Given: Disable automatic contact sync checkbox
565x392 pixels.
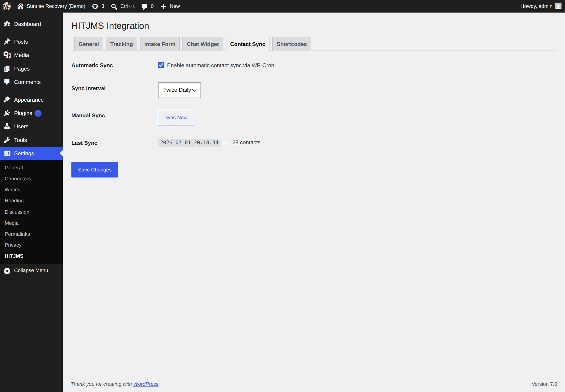Looking at the screenshot, I should point(161,65).
